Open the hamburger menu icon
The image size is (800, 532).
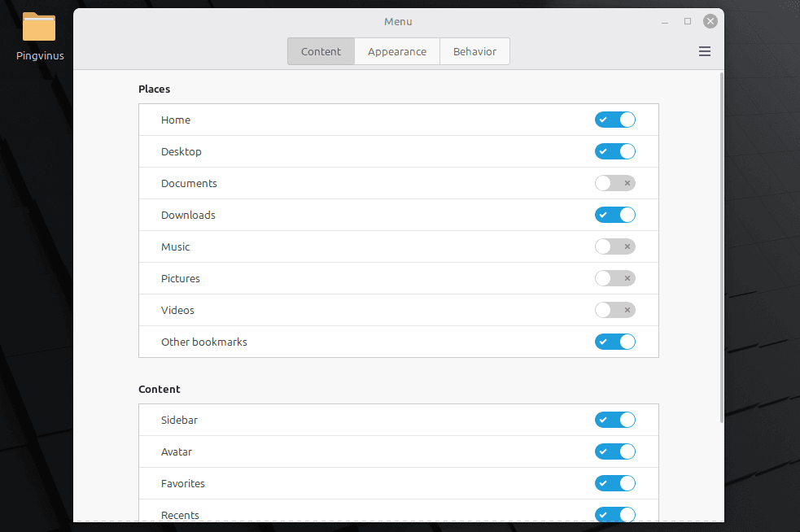coord(705,51)
